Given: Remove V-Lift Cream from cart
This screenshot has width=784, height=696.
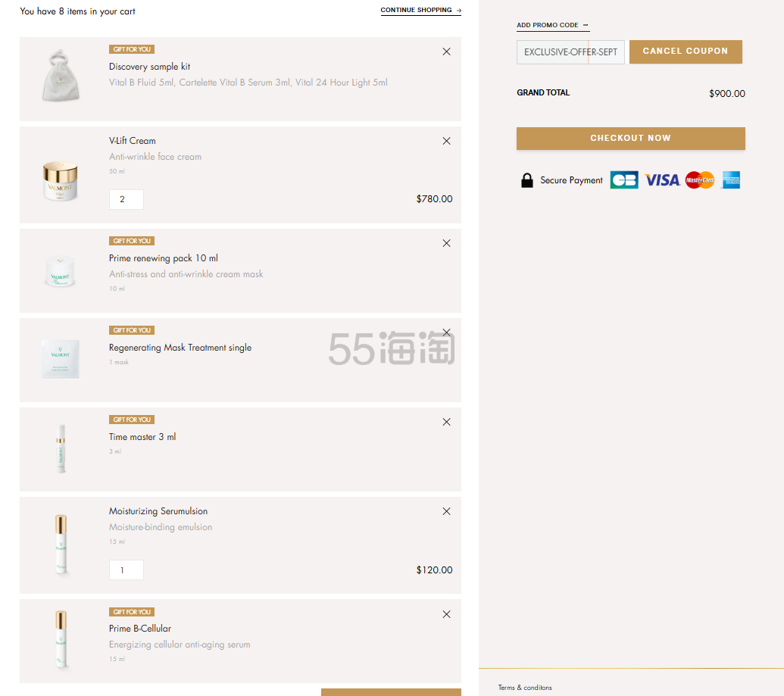Looking at the screenshot, I should [446, 141].
